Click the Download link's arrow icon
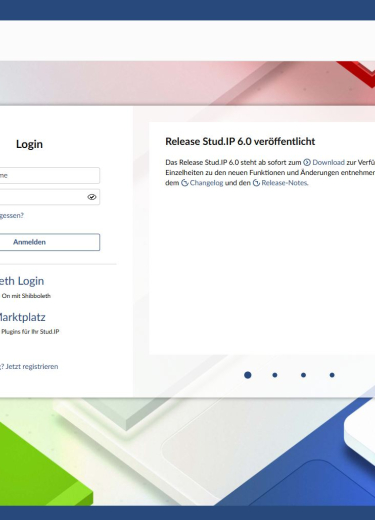The width and height of the screenshot is (375, 520). [x=307, y=162]
